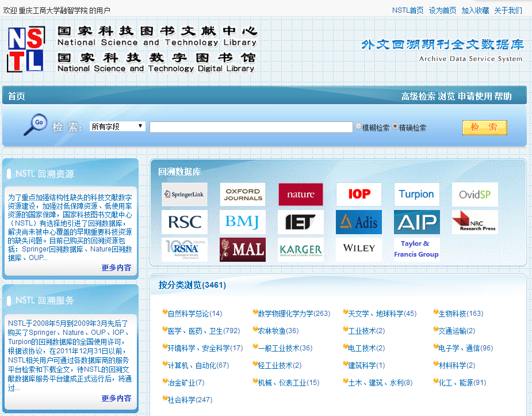Image resolution: width=532 pixels, height=416 pixels.
Task: Open the 关于我们 link
Action: (508, 10)
